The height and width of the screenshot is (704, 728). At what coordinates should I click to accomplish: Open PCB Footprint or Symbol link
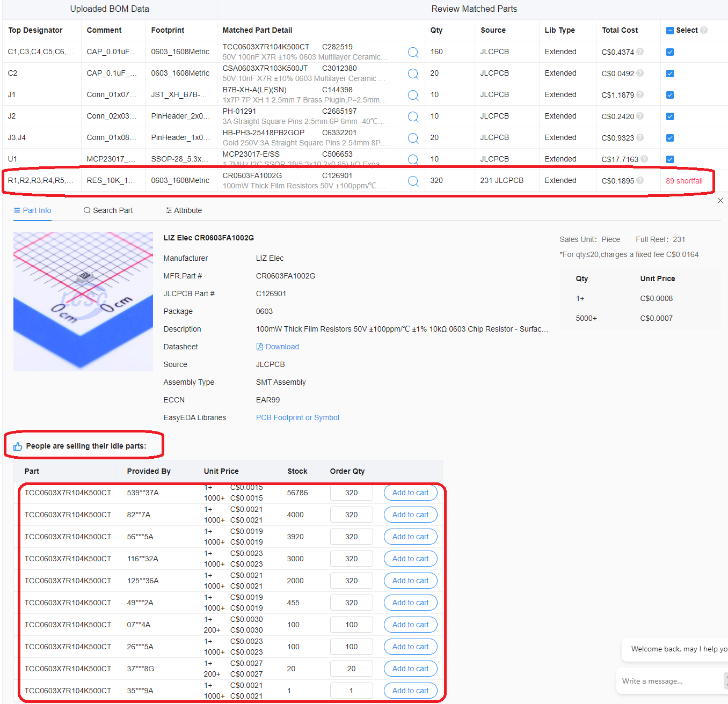coord(297,417)
